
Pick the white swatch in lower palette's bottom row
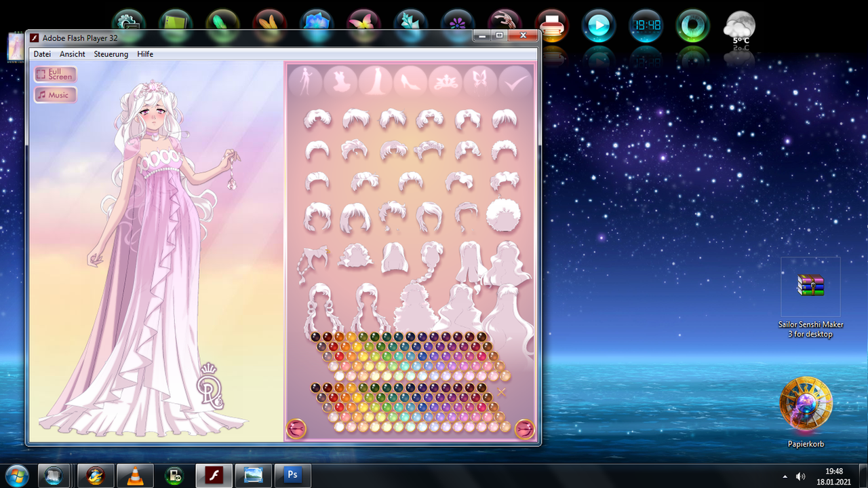tap(340, 426)
